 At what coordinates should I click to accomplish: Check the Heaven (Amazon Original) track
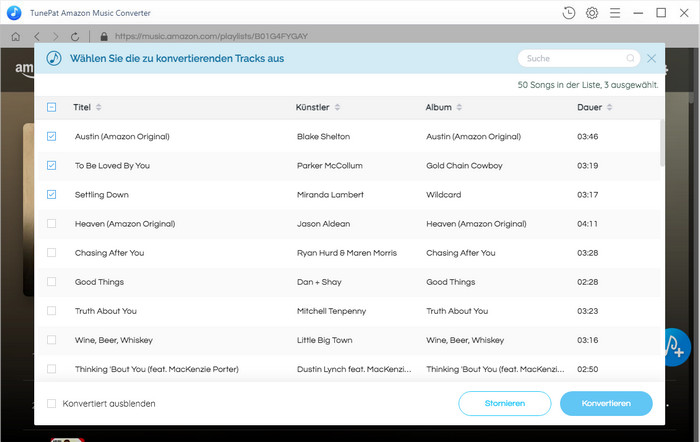51,223
